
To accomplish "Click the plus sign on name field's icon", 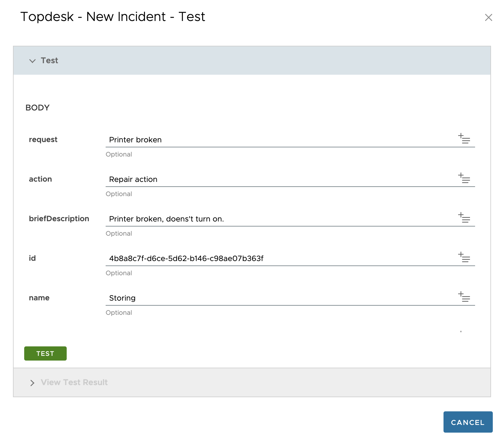I will pyautogui.click(x=461, y=294).
